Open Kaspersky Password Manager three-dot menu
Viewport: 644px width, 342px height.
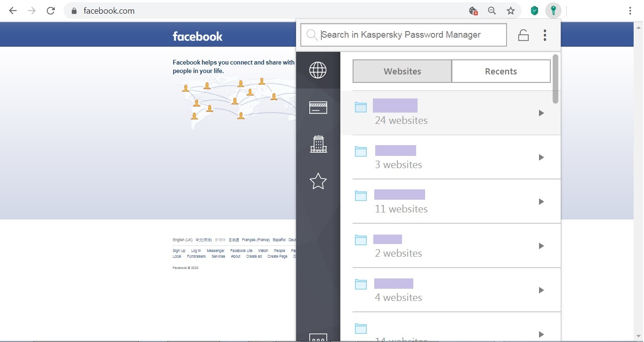tap(545, 35)
